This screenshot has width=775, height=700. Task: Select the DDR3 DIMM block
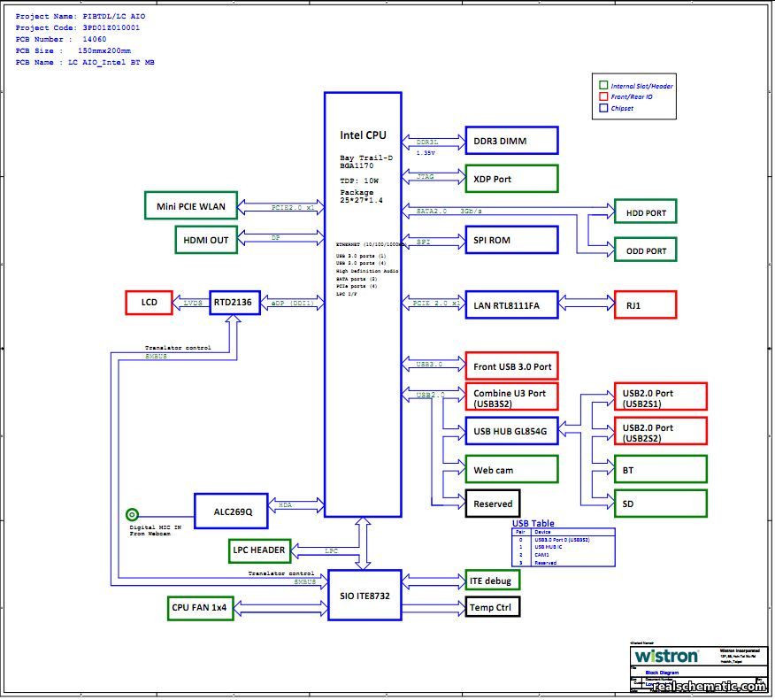511,141
